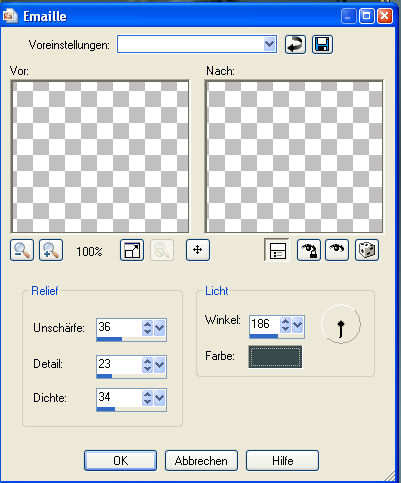Click the fit preview to window icon
The image size is (401, 483).
(132, 250)
